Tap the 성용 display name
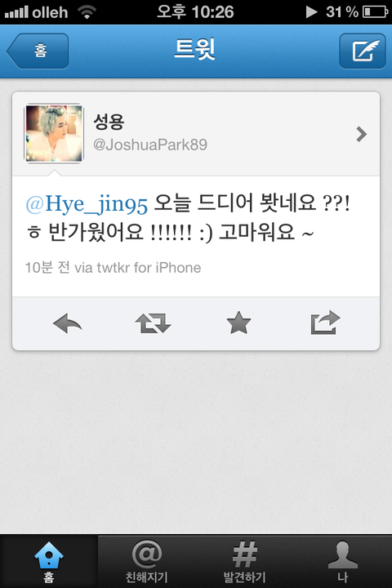The width and height of the screenshot is (392, 588). (109, 122)
